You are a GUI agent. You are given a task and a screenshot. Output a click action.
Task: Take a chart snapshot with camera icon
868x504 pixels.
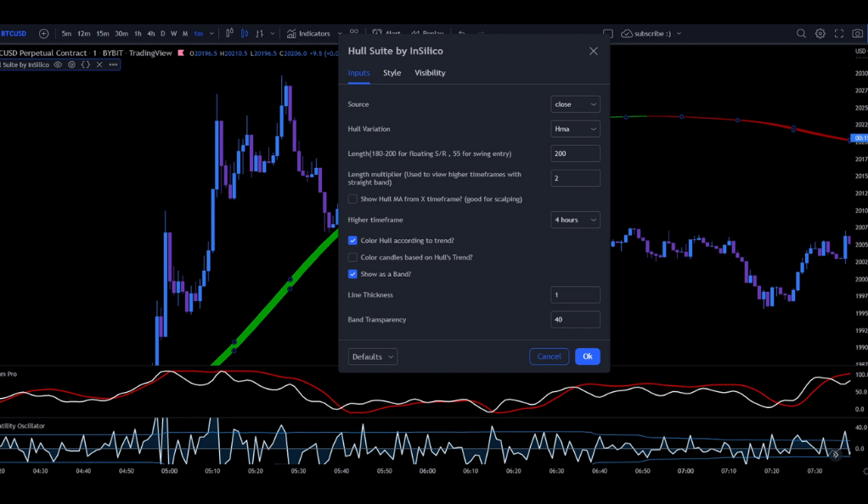pos(858,34)
